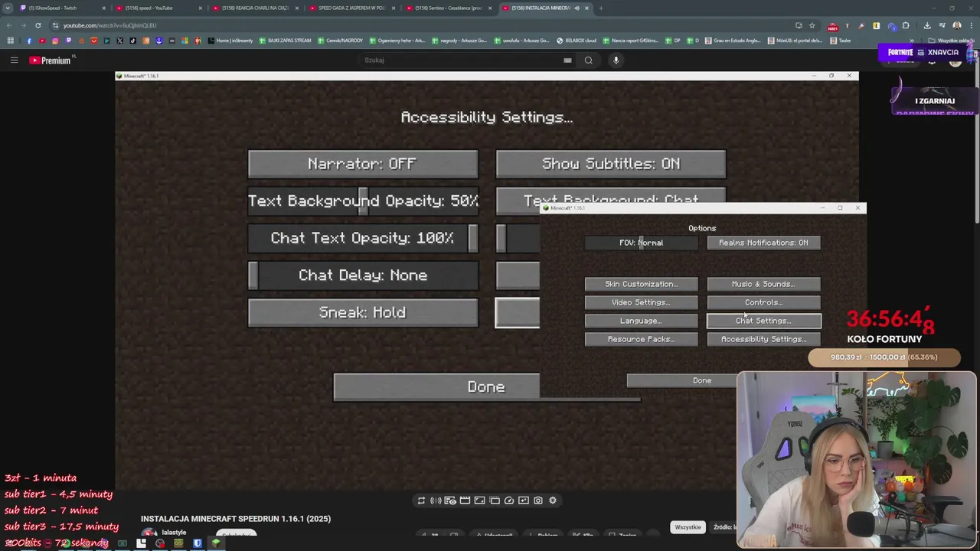Toggle Show Subtitles: ON option
Viewport: 980px width, 551px height.
[x=611, y=164]
